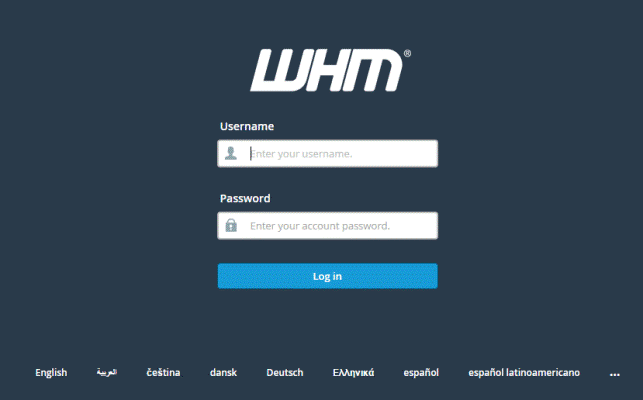Click the user silhouette icon in Username field

pos(231,153)
